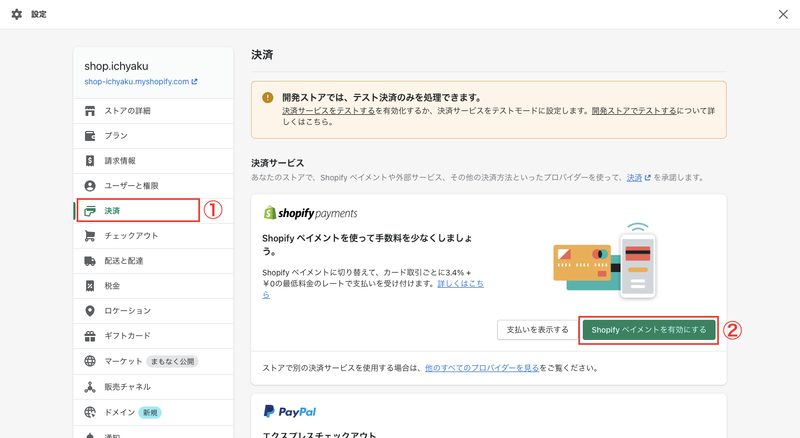Open the 他のすべてのプロバイダーを見る link
The width and height of the screenshot is (800, 438).
pos(482,368)
